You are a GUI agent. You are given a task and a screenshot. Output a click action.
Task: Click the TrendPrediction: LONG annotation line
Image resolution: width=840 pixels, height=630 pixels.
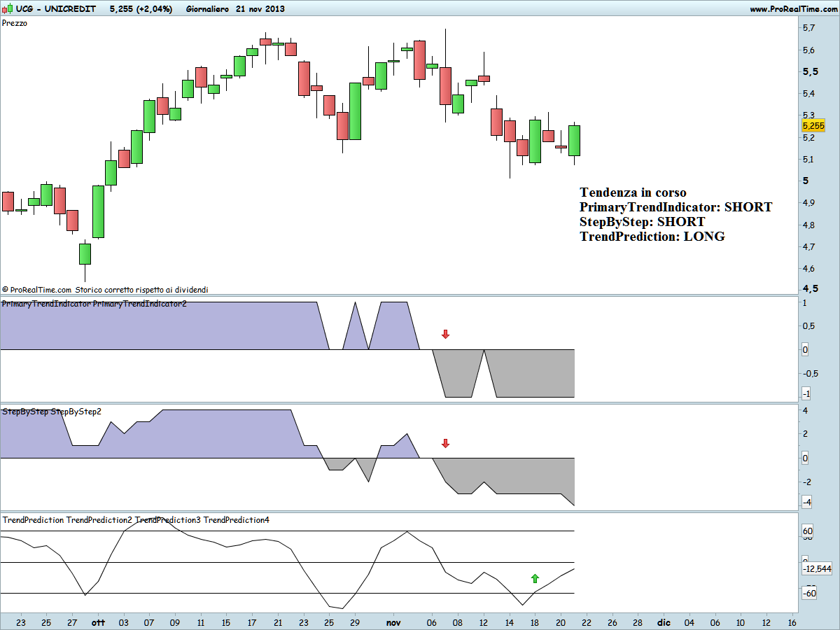[x=652, y=237]
